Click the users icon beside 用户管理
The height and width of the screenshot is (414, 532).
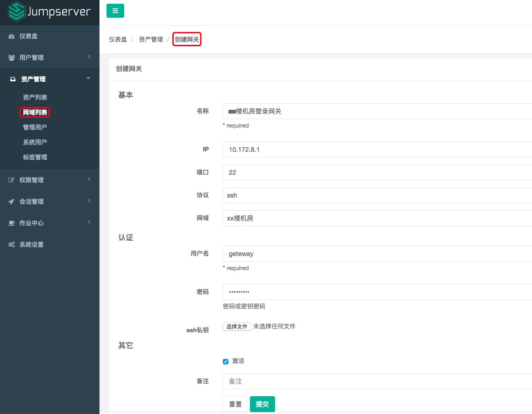pos(12,57)
